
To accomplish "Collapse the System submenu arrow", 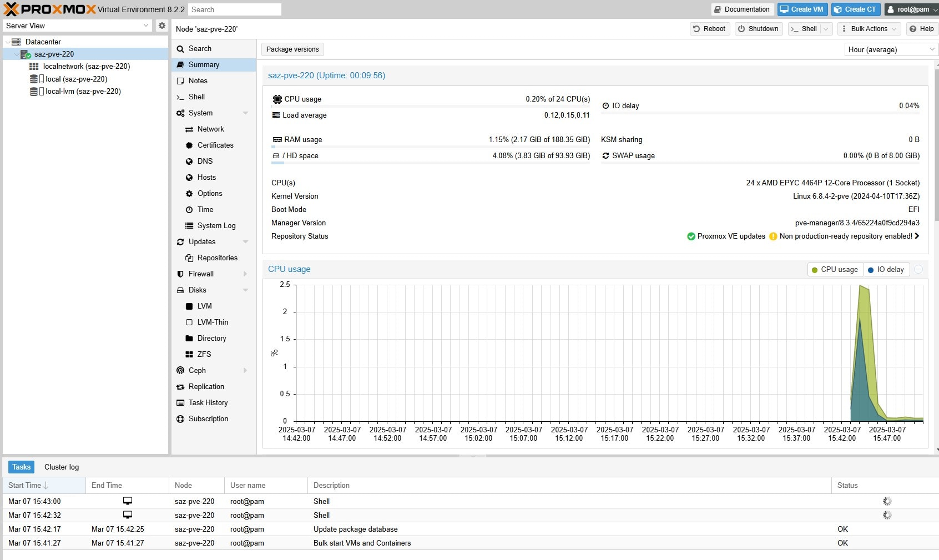I will [x=245, y=113].
